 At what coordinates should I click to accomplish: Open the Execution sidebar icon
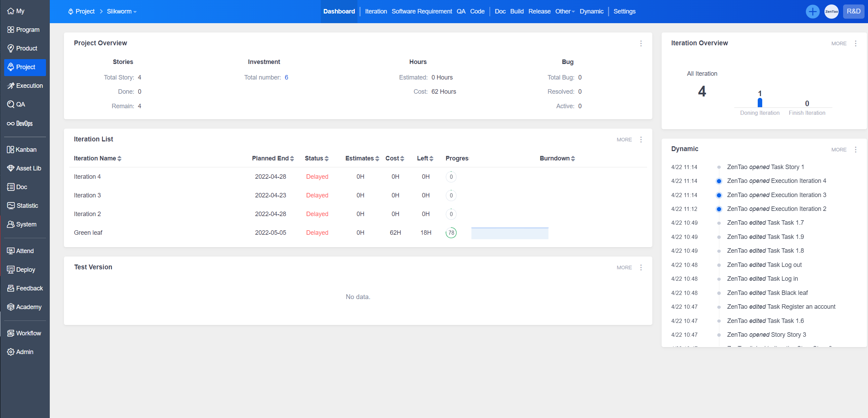[x=11, y=86]
